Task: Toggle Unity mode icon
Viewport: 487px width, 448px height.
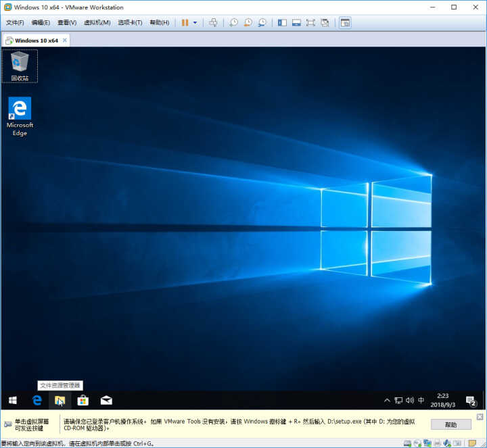Action: pos(325,23)
